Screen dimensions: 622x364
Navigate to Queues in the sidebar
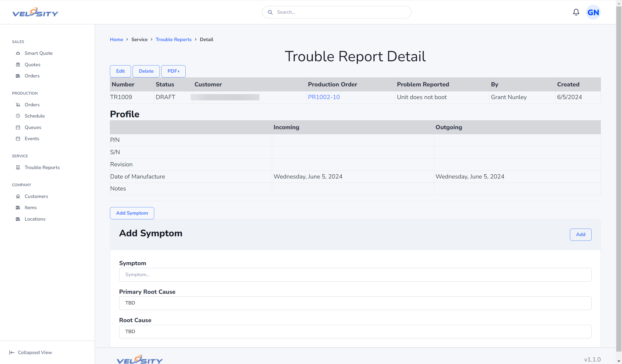coord(33,127)
